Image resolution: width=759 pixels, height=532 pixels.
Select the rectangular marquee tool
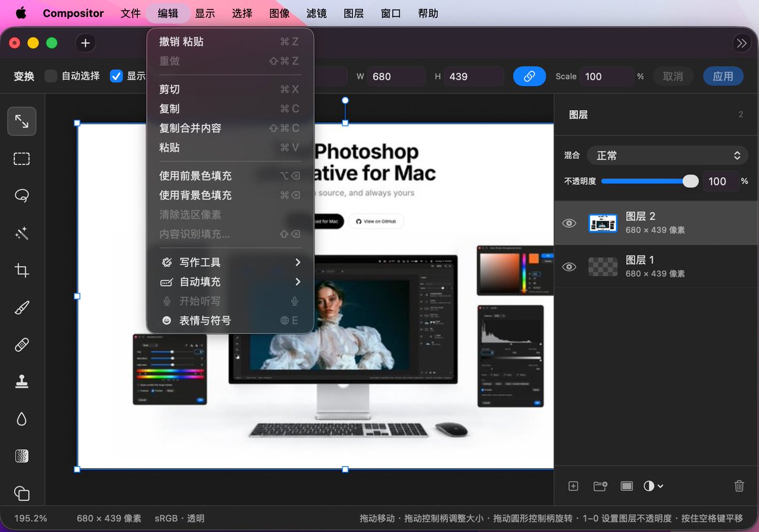click(x=22, y=159)
